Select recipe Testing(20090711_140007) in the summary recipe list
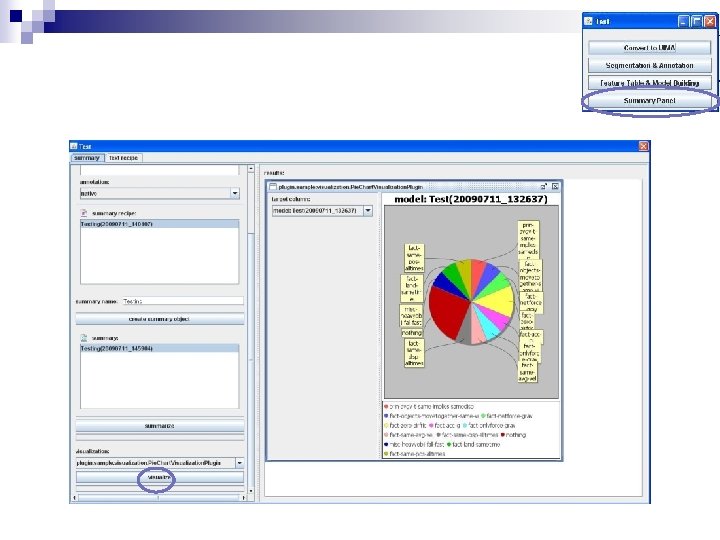The width and height of the screenshot is (720, 540). click(159, 224)
